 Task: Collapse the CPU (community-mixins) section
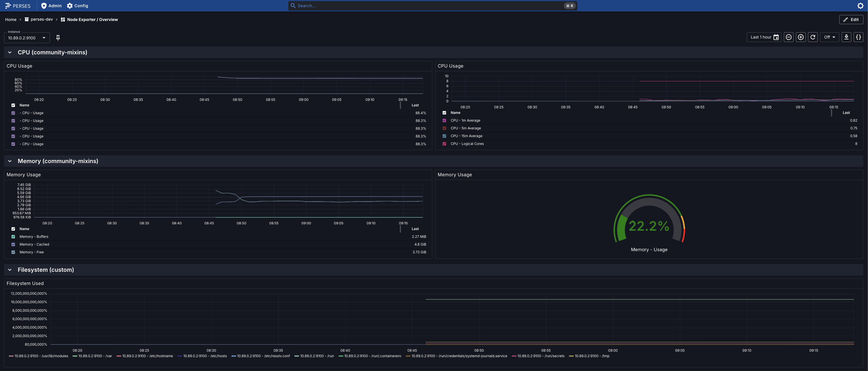click(x=10, y=52)
